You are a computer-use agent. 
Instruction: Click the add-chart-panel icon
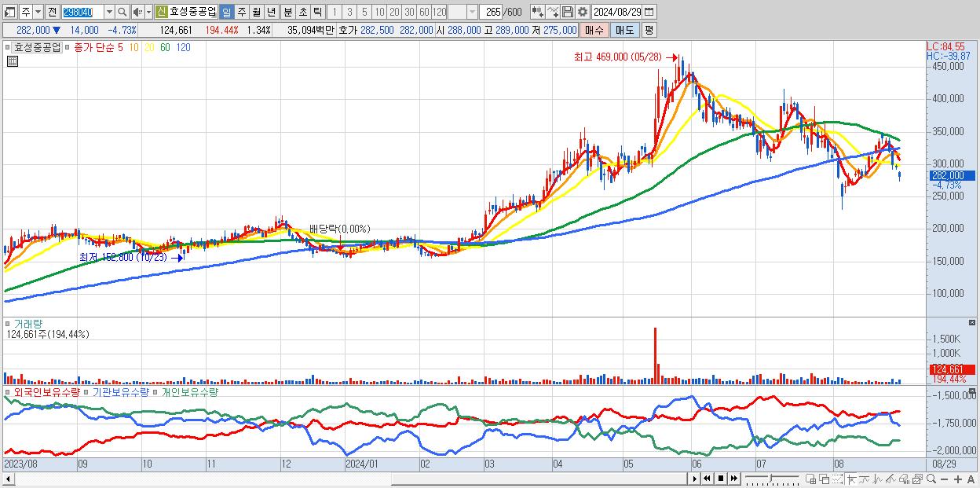tap(811, 479)
